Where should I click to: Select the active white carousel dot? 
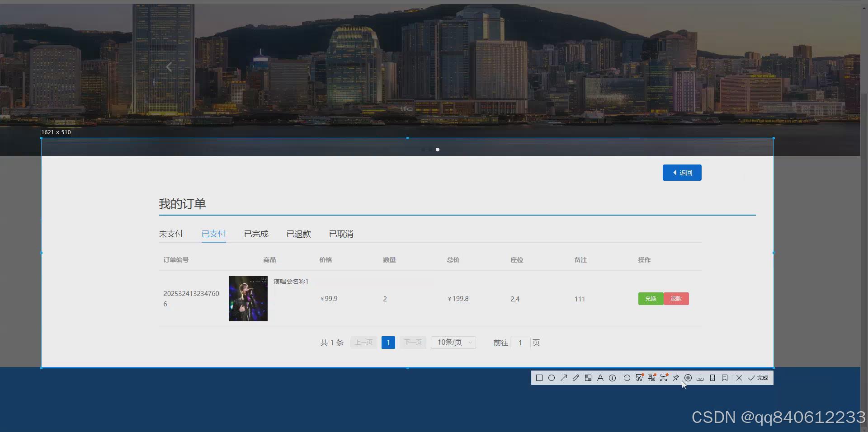point(438,150)
